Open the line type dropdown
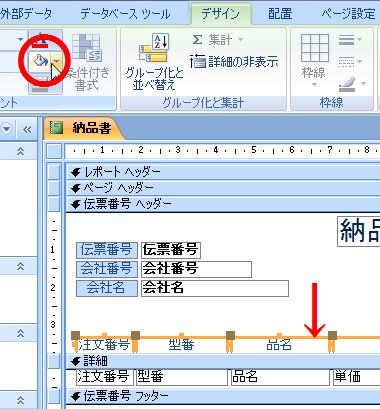380x409 pixels. tap(350, 61)
